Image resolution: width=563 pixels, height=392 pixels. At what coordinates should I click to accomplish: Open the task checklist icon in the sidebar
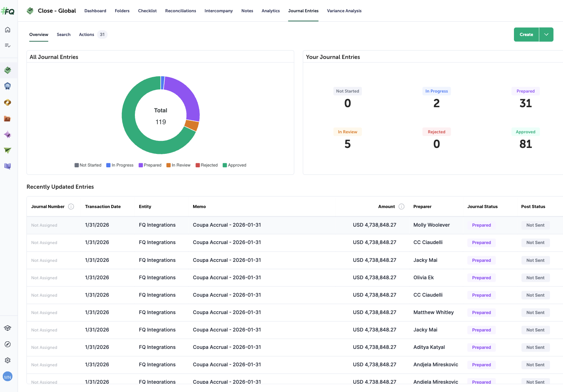point(8,45)
